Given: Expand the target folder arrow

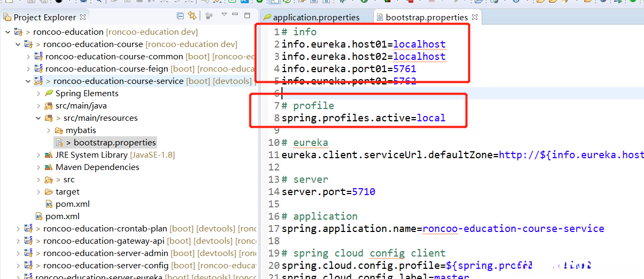Looking at the screenshot, I should pos(38,192).
